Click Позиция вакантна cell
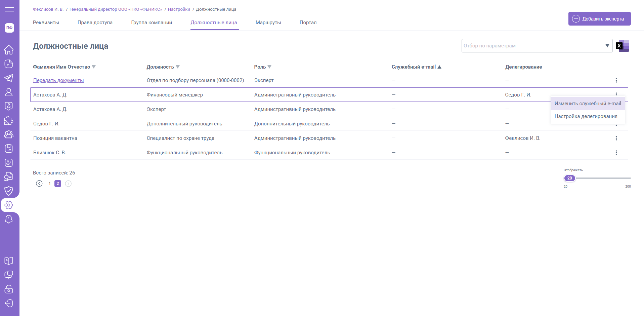 coord(55,138)
